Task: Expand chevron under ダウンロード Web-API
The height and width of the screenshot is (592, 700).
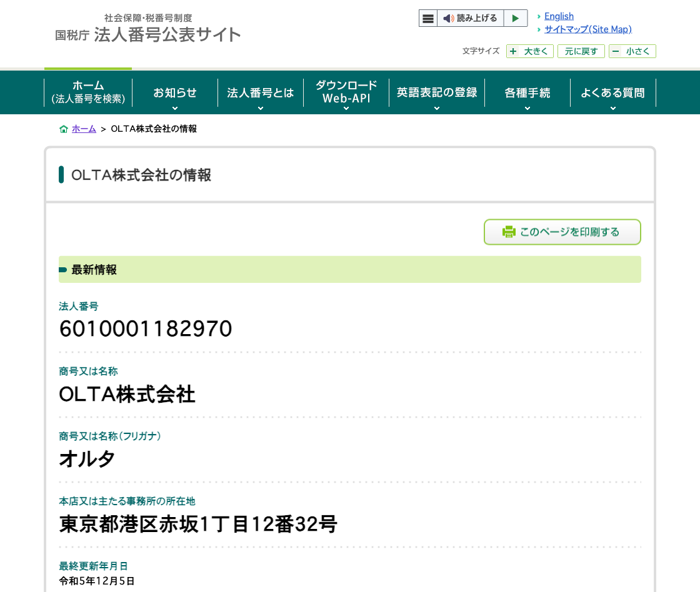Action: [346, 109]
